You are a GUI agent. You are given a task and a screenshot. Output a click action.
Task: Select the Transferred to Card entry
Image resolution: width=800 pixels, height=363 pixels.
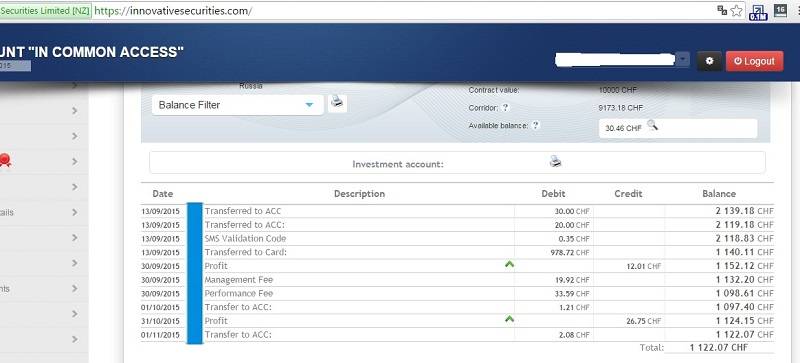point(246,252)
